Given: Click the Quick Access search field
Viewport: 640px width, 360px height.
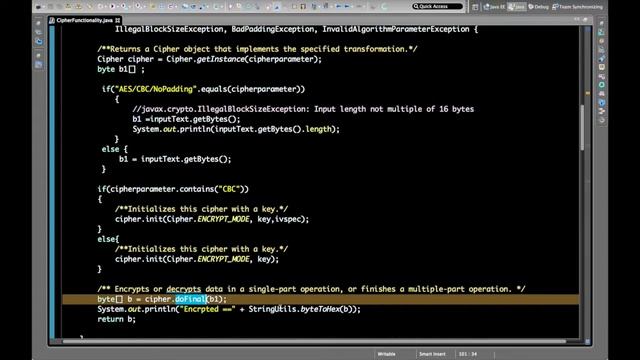Looking at the screenshot, I should tap(437, 6).
